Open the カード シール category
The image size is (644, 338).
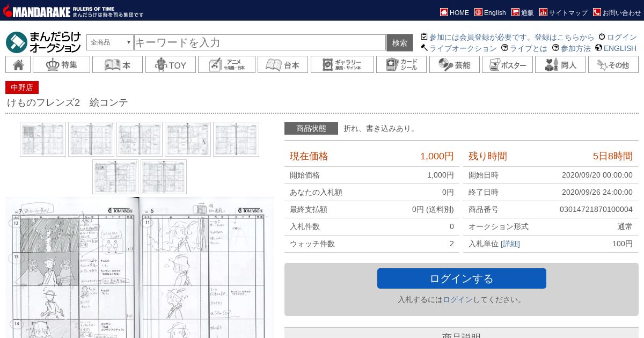pyautogui.click(x=401, y=64)
